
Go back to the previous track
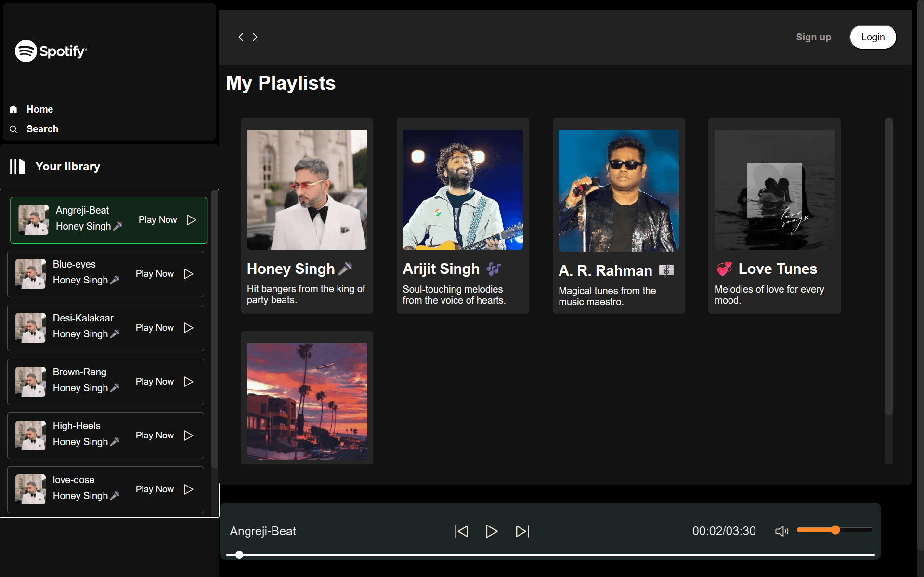coord(461,531)
